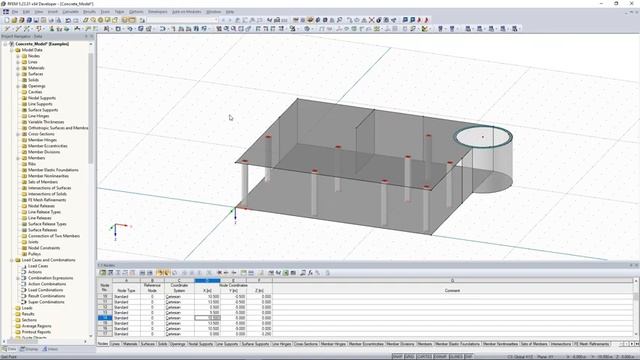Open the Insert menu

53,12
